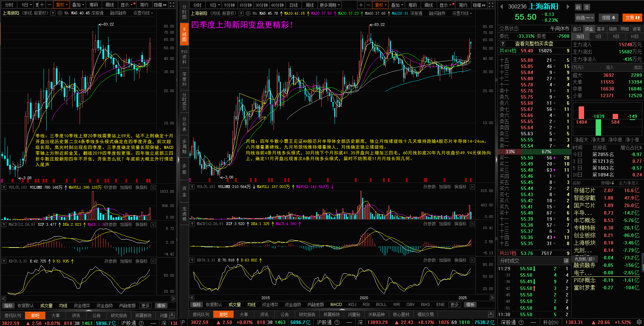The width and height of the screenshot is (644, 326).
Task: Open the 研究报告 tab under right chart
Action: pos(307,314)
